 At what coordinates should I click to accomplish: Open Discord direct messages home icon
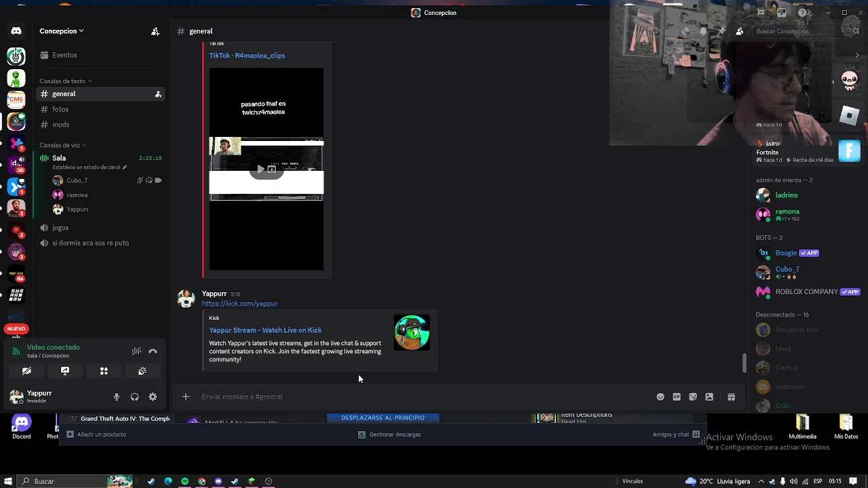16,31
